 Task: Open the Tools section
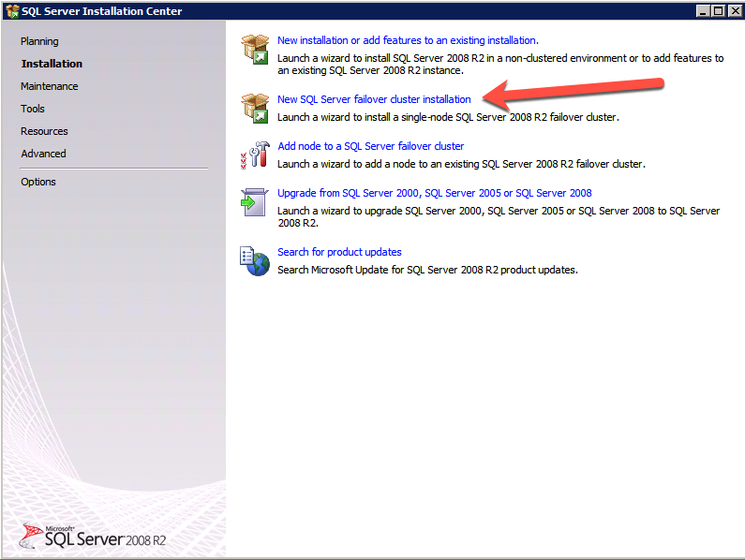coord(33,109)
